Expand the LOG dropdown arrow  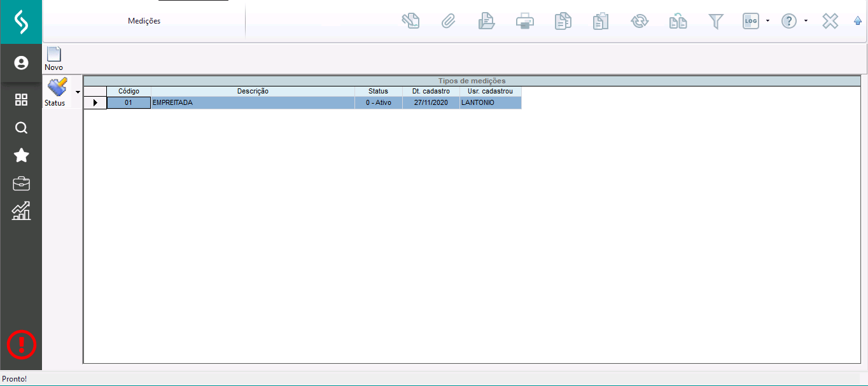pos(767,21)
